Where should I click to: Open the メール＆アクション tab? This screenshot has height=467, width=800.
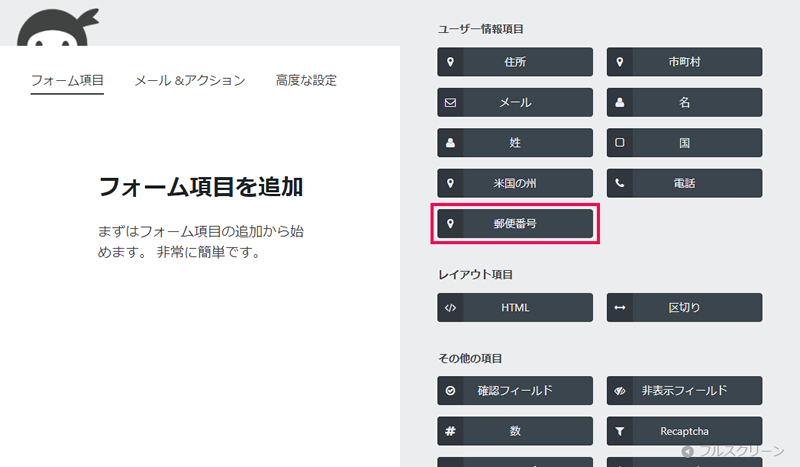click(190, 80)
